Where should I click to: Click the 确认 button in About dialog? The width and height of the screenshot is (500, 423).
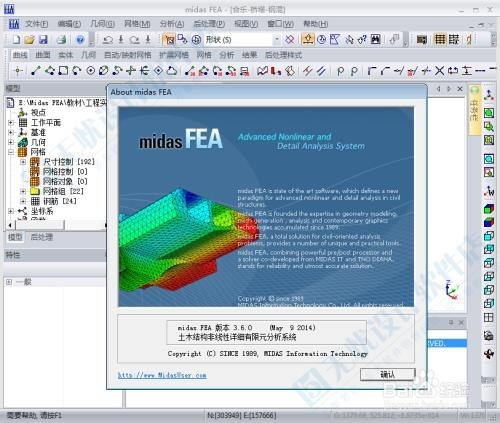click(x=388, y=375)
